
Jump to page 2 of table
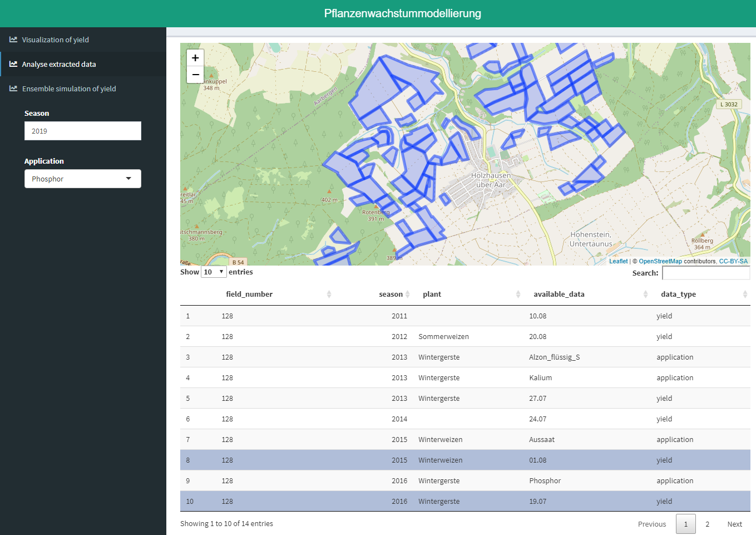(x=707, y=524)
